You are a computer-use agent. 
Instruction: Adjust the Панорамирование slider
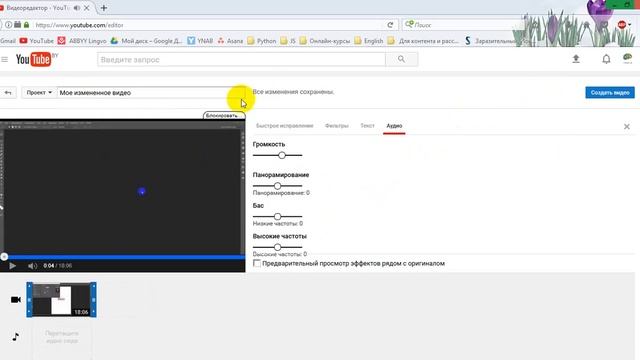(x=278, y=186)
